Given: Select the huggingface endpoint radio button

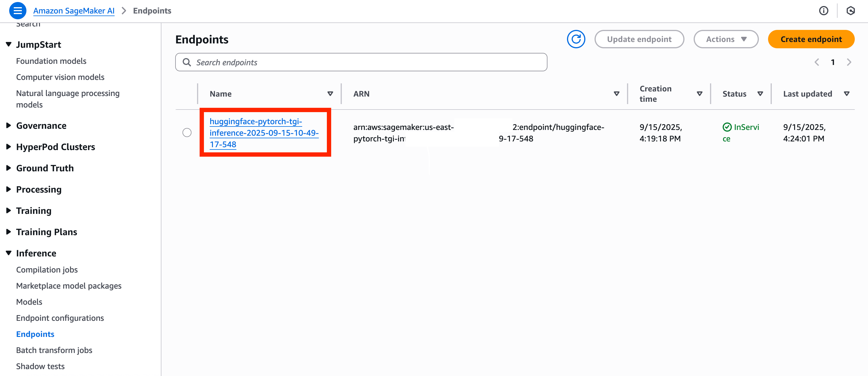Looking at the screenshot, I should point(187,133).
